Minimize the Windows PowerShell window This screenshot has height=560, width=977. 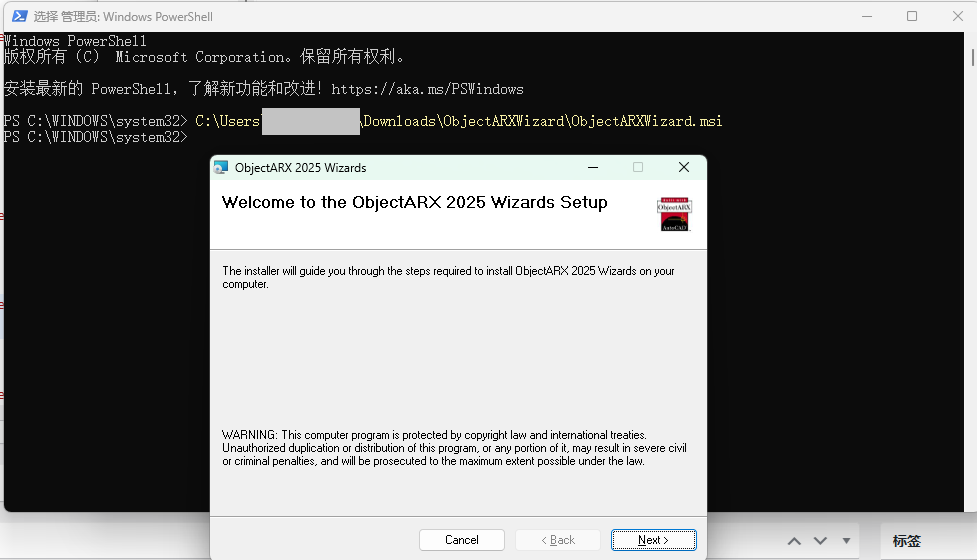point(866,16)
